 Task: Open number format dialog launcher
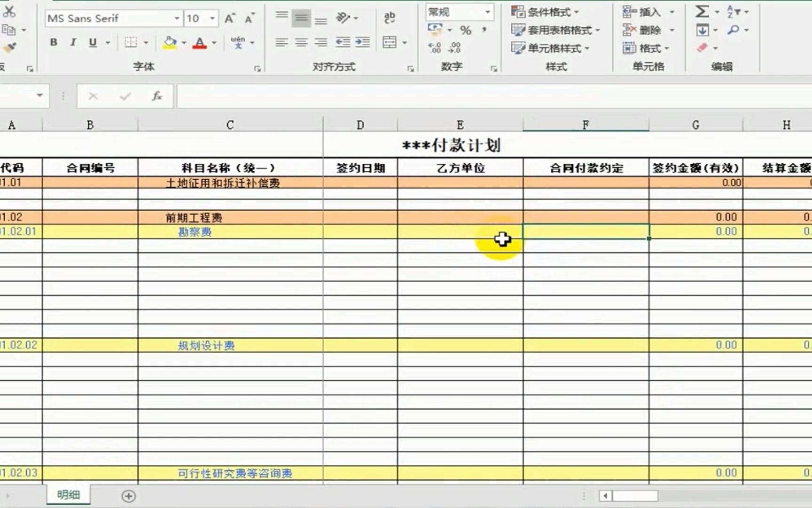(494, 69)
